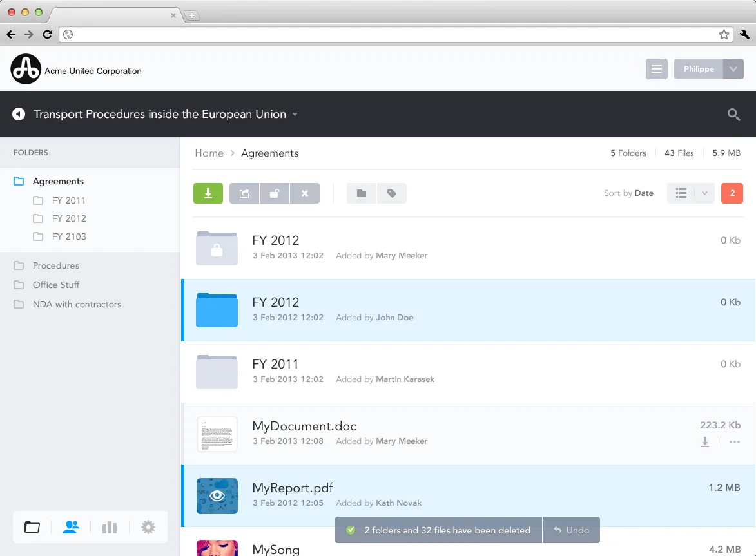Open the view mode dropdown chevron
Image resolution: width=756 pixels, height=556 pixels.
click(704, 193)
